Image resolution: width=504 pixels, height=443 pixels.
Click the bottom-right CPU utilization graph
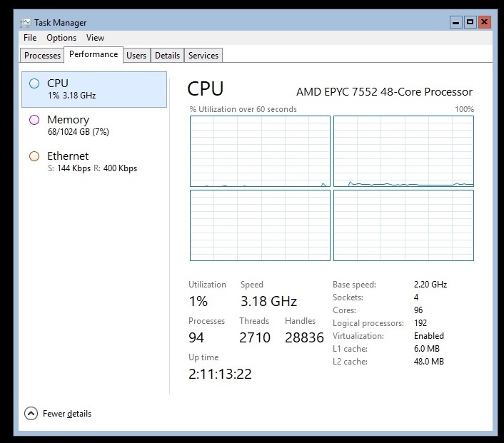(403, 225)
